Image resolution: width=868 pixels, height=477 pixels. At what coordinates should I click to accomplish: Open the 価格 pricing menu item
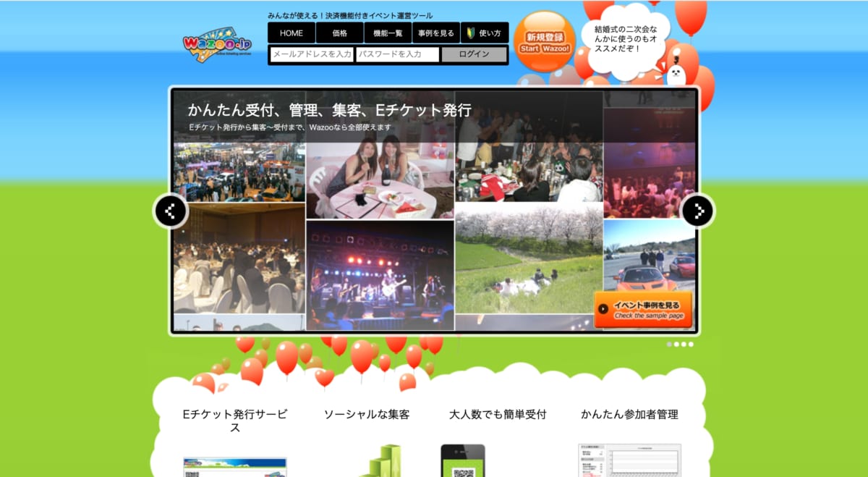point(339,33)
